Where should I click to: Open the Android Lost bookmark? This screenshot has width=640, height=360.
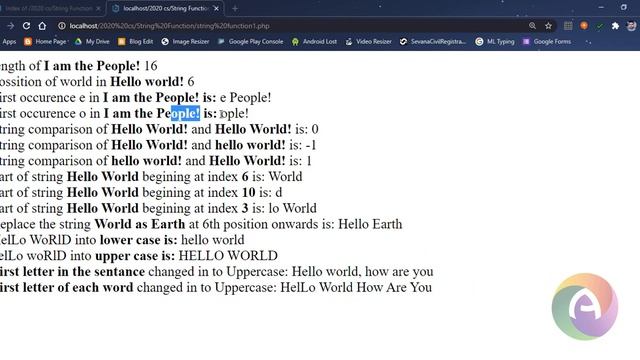point(314,42)
